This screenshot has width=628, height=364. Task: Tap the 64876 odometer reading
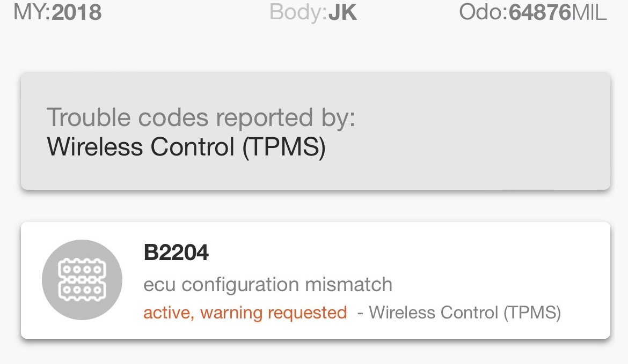[539, 12]
